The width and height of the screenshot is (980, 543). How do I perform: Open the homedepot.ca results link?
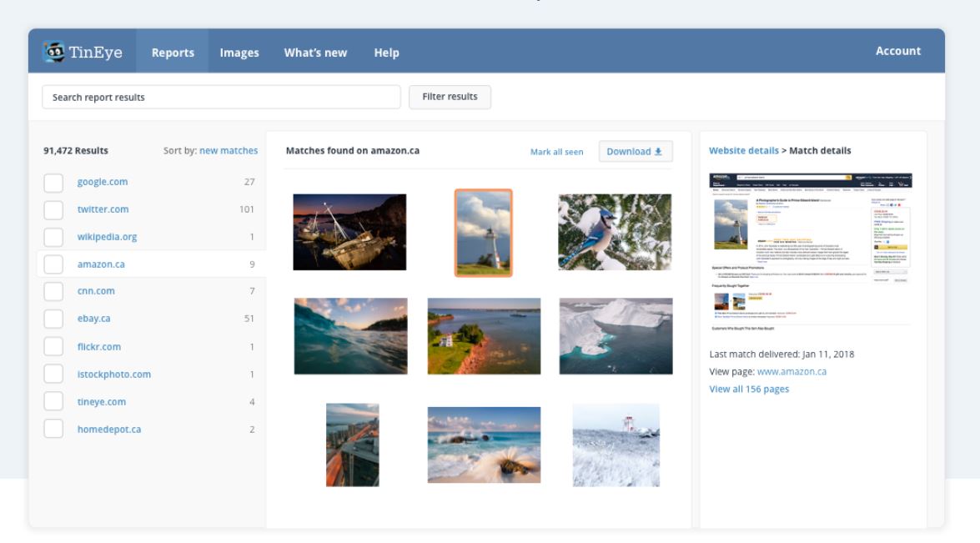click(x=109, y=430)
